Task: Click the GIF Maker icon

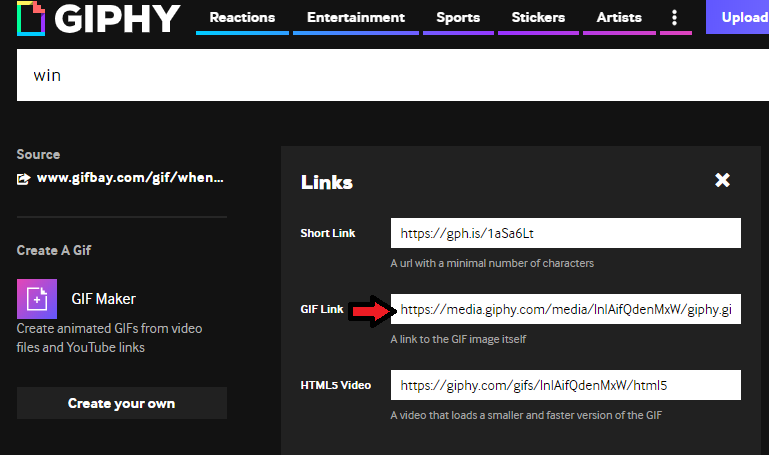Action: coord(37,299)
